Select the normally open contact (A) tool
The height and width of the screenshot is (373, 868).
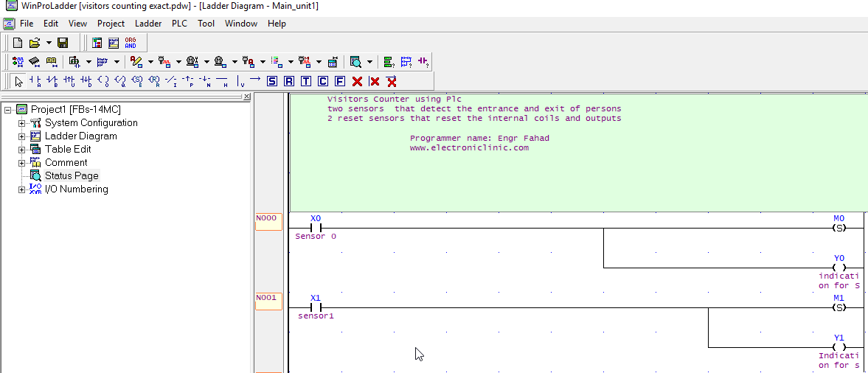pos(35,81)
